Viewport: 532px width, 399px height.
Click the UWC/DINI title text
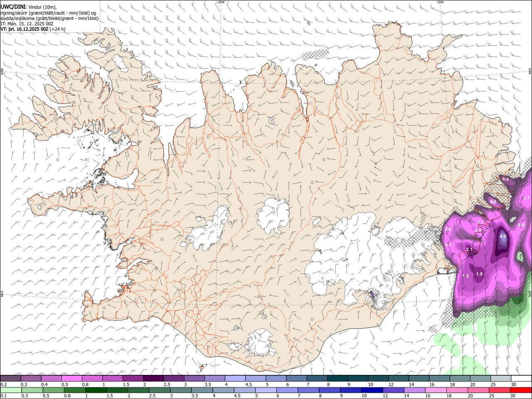[x=13, y=7]
